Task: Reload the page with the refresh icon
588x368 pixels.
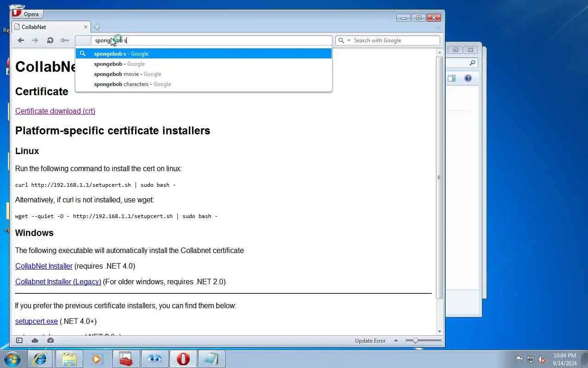Action: (50, 40)
